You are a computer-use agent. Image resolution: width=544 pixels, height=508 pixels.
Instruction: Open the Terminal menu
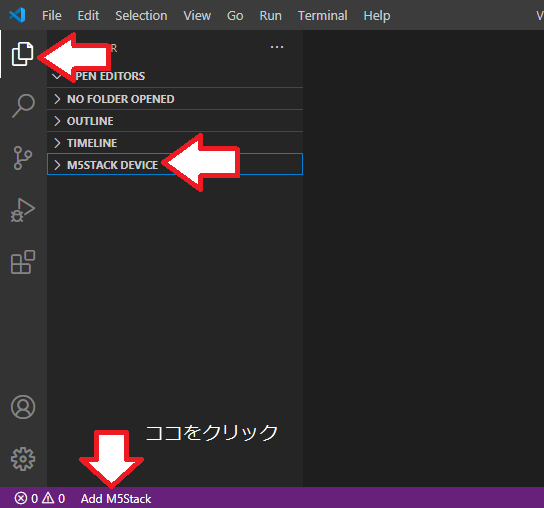[322, 16]
